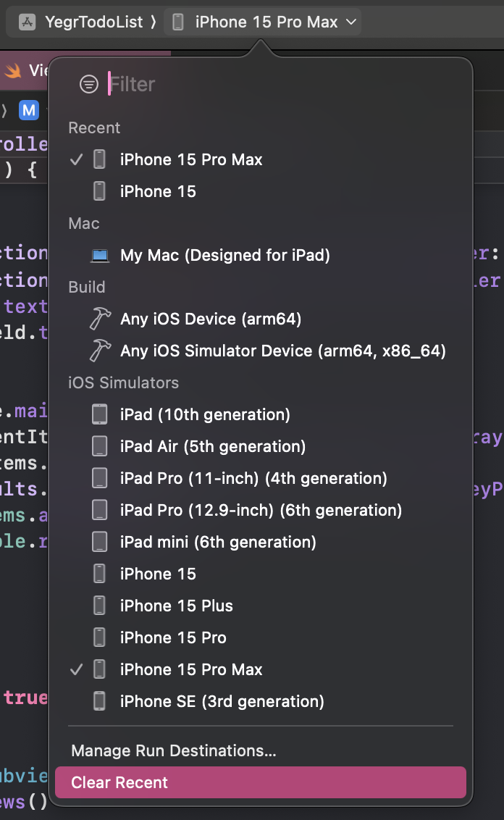504x820 pixels.
Task: Click the iPad (10th generation) device icon
Action: [x=99, y=414]
